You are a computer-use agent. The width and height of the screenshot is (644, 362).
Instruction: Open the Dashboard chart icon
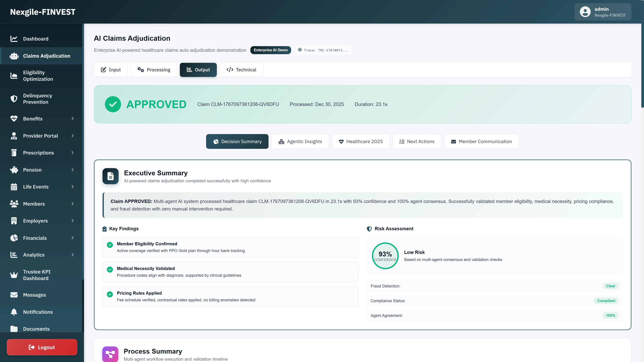(14, 39)
